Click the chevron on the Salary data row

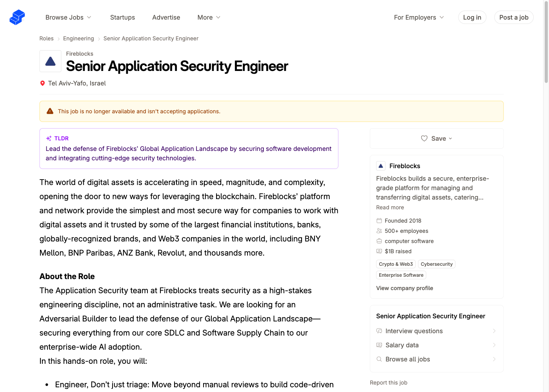point(494,345)
